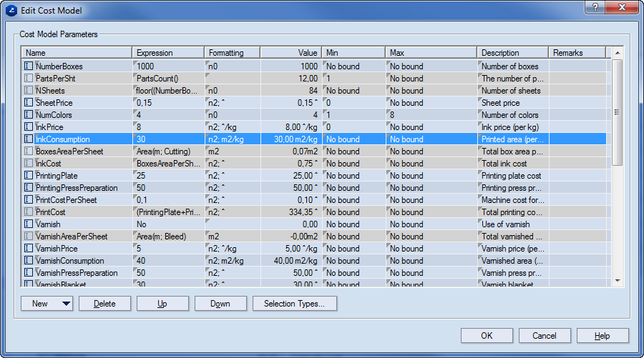Image resolution: width=644 pixels, height=358 pixels.
Task: Click the NumColors value cell
Action: [x=291, y=115]
